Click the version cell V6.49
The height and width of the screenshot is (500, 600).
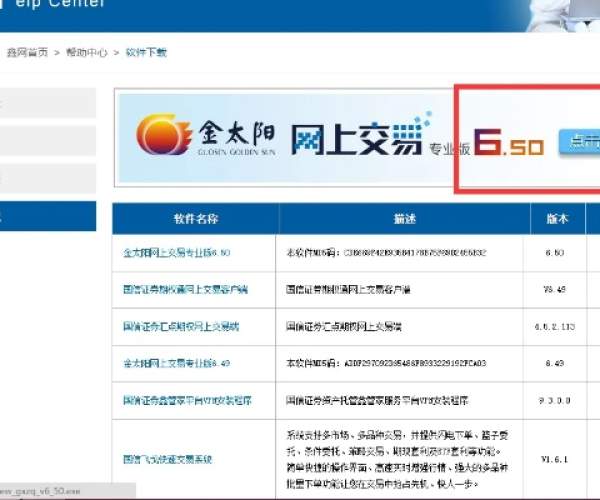click(x=554, y=290)
